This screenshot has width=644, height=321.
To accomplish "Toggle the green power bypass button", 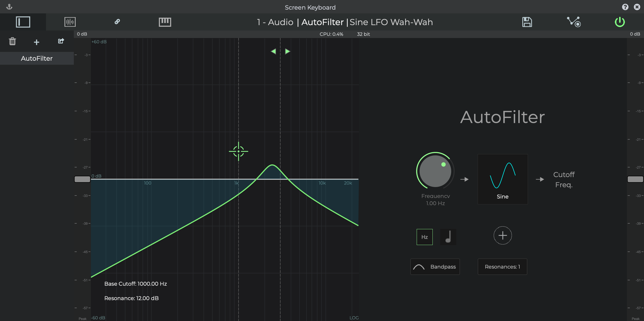I will (620, 22).
